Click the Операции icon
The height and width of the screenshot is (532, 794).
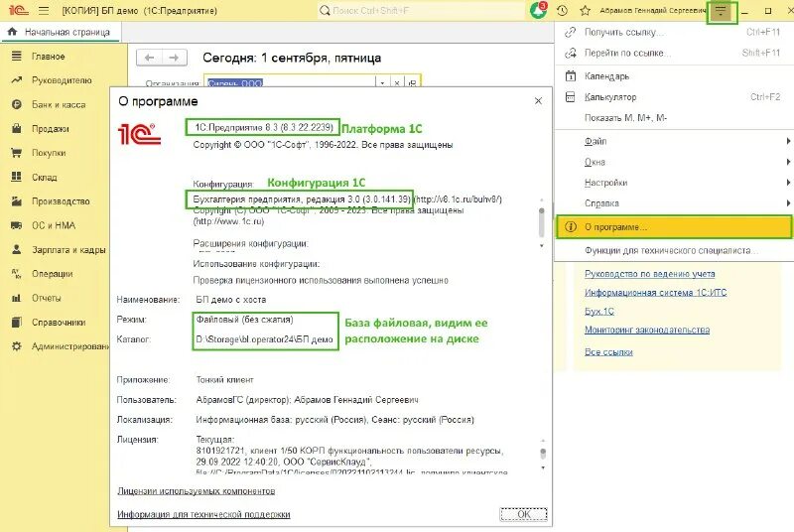click(17, 273)
